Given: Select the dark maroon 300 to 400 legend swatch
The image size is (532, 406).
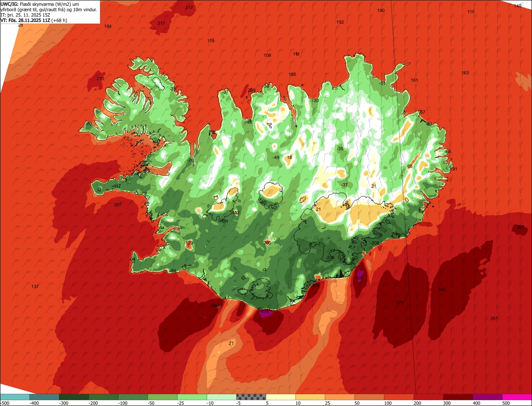Looking at the screenshot, I should (458, 397).
